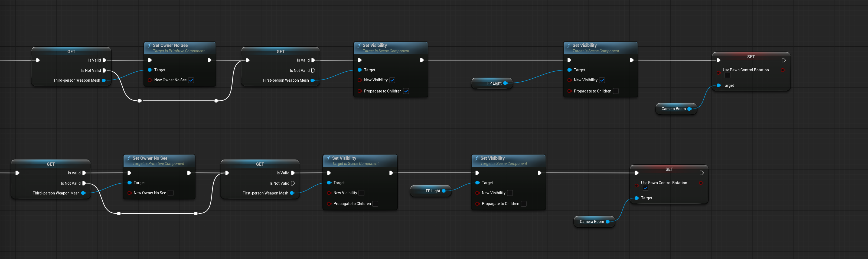Image resolution: width=868 pixels, height=259 pixels.
Task: Click New Owner No See red pin, upper row
Action: pos(150,80)
